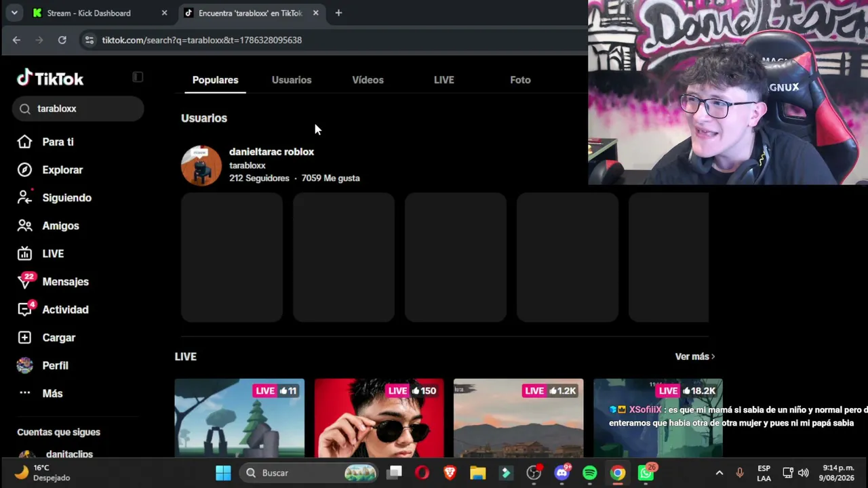The width and height of the screenshot is (868, 488).
Task: Open the clock showing 9:14 p.m.
Action: tap(838, 473)
